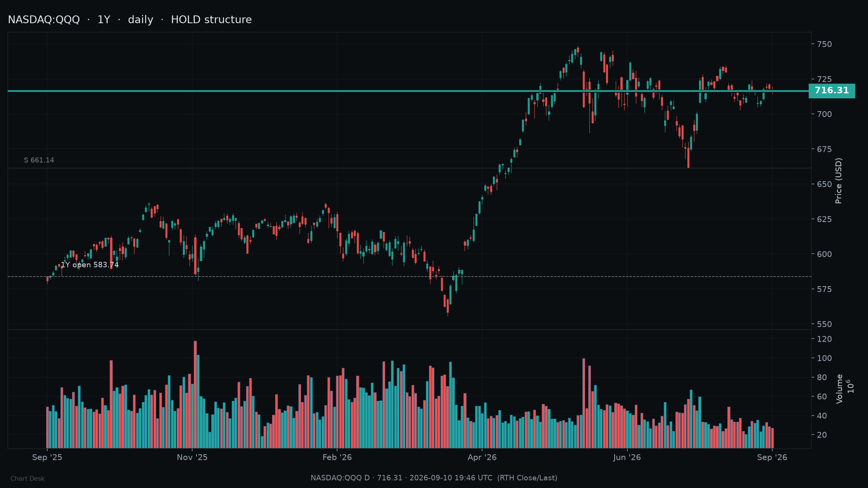Viewport: 868px width, 488px height.
Task: Click the 1Y open 583.74 annotation
Action: 90,265
